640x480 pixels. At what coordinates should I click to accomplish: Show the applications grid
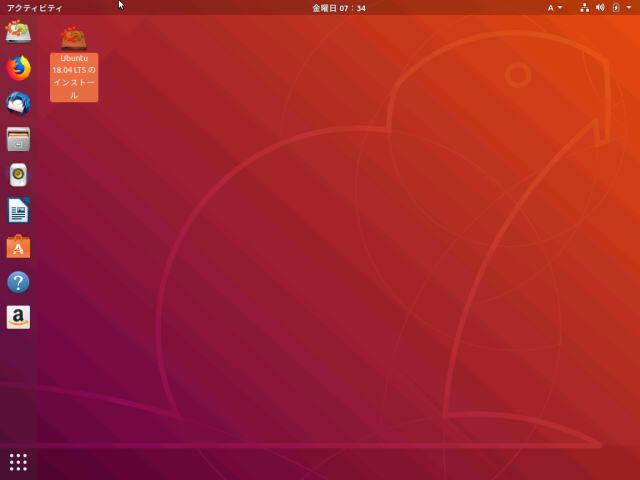tap(18, 462)
